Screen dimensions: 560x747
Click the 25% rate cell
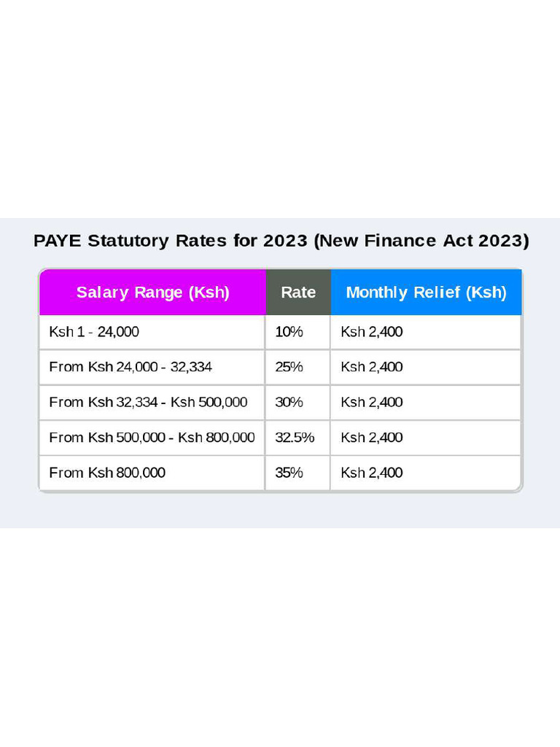[289, 367]
